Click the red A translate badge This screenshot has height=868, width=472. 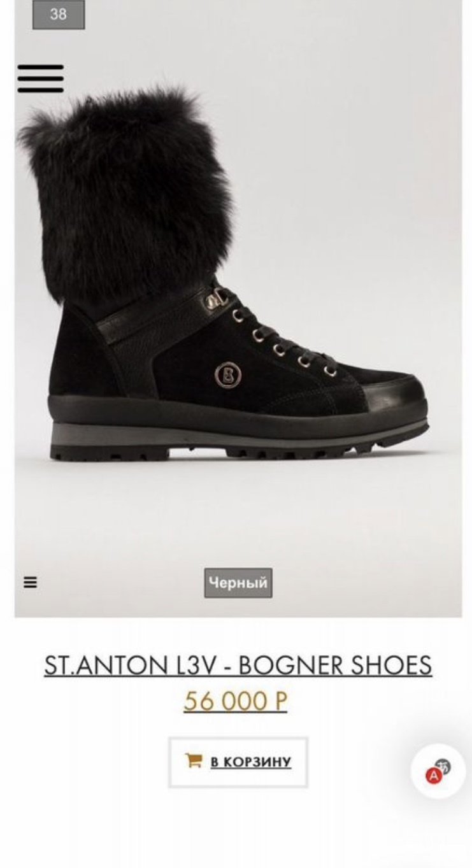(433, 776)
